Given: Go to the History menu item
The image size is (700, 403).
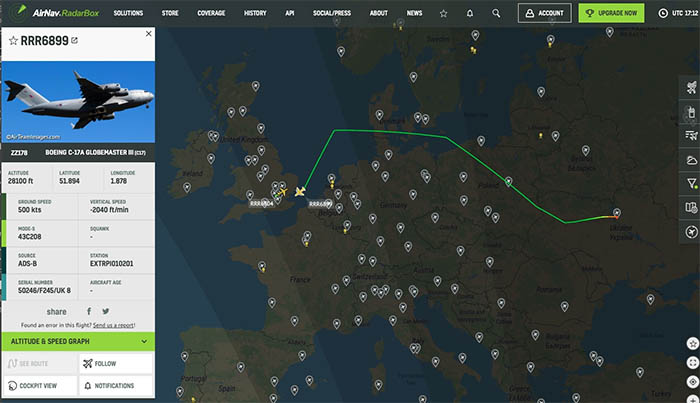Looking at the screenshot, I should [x=255, y=13].
